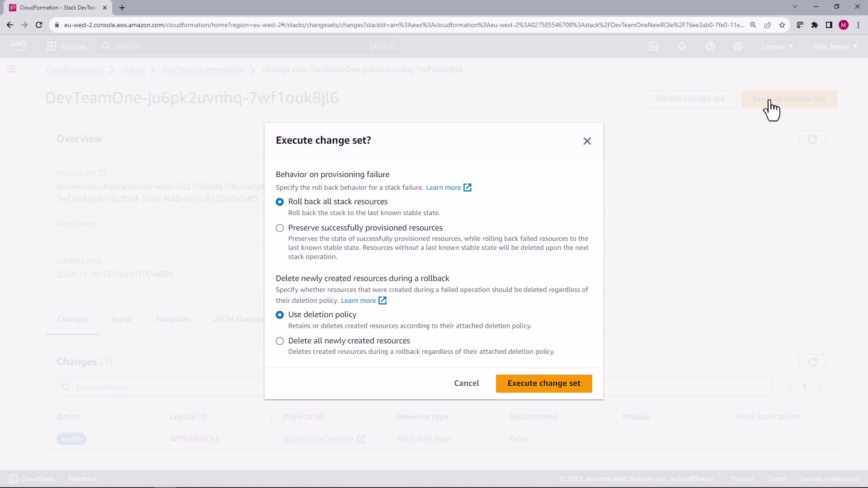Click the browser address bar
Viewport: 868px width, 488px height.
402,25
